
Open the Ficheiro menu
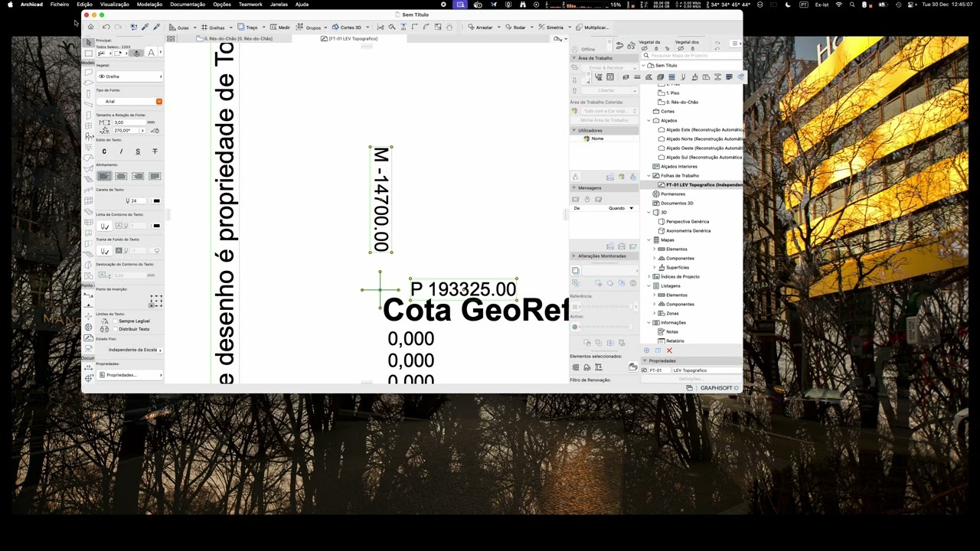60,5
